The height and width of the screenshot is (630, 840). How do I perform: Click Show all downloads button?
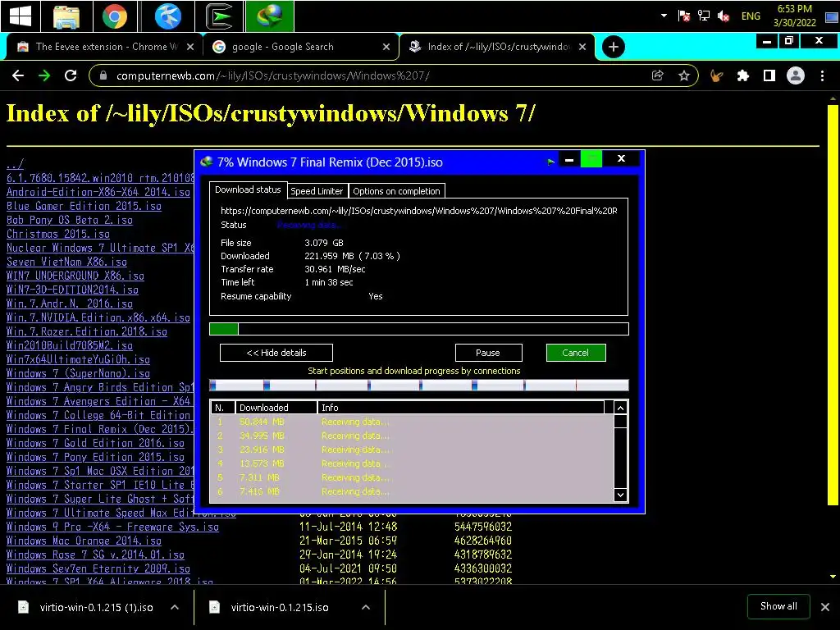pyautogui.click(x=778, y=606)
